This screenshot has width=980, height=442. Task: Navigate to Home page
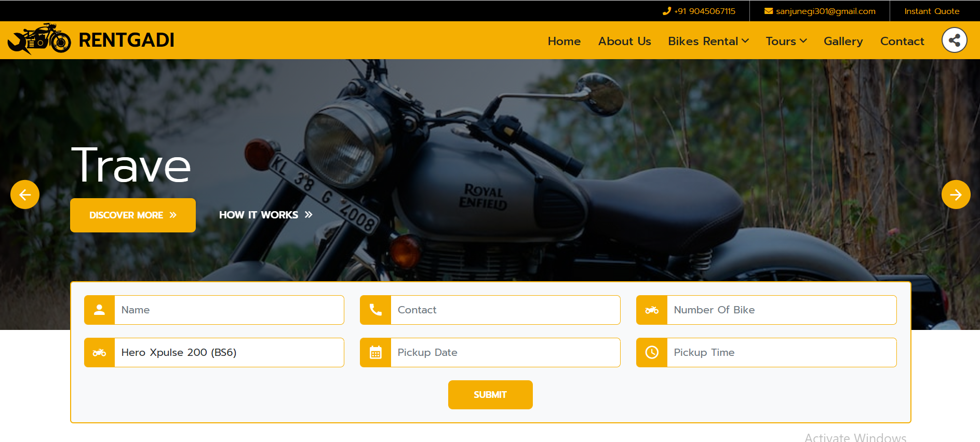[x=564, y=41]
